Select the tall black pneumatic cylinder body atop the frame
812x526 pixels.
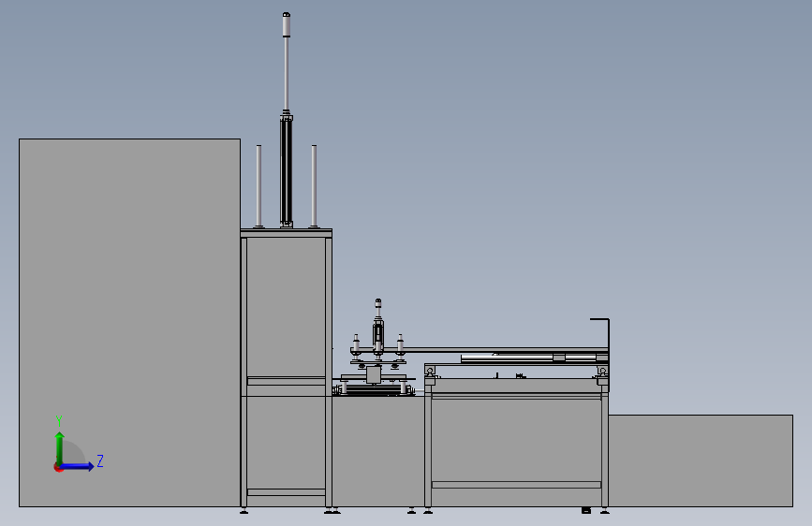click(287, 172)
